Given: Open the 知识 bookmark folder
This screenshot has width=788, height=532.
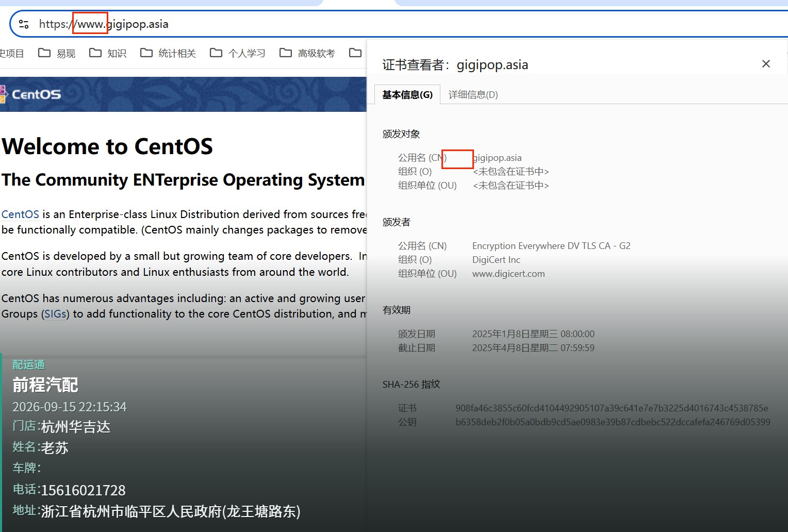Looking at the screenshot, I should [x=108, y=53].
